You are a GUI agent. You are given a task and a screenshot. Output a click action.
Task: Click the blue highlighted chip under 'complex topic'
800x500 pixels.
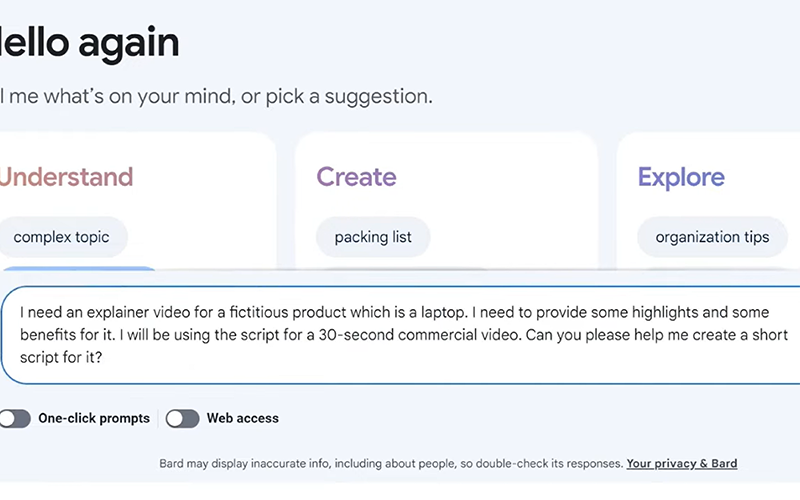(x=78, y=272)
